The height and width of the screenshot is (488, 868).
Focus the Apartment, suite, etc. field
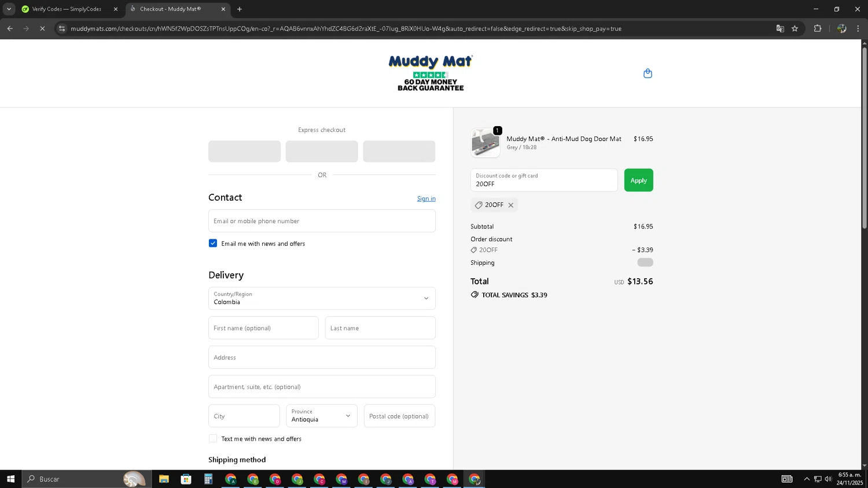click(x=322, y=387)
